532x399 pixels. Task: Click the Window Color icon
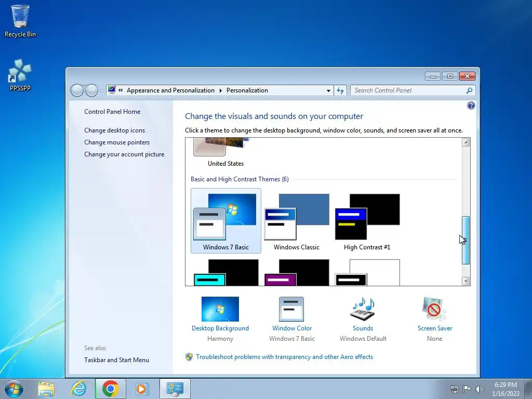click(291, 309)
